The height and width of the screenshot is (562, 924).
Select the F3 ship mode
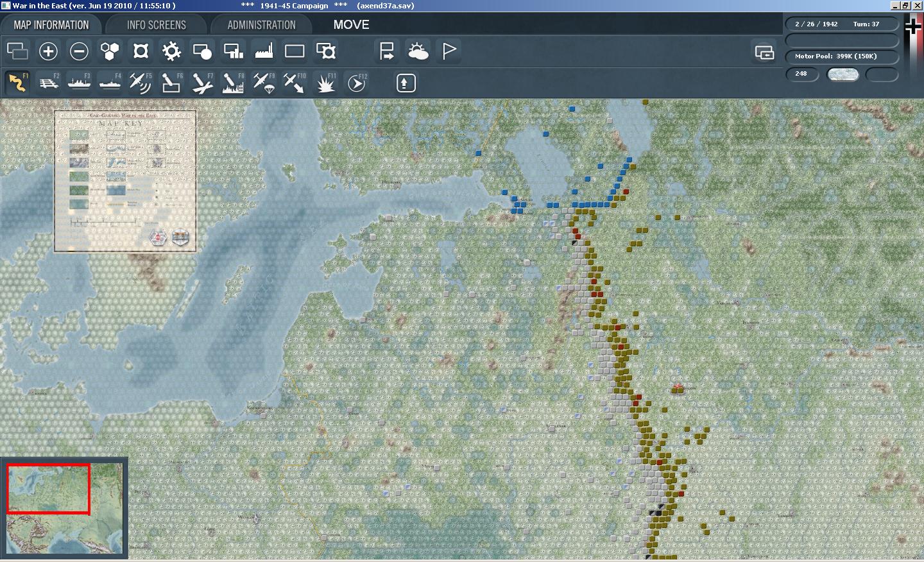(79, 83)
